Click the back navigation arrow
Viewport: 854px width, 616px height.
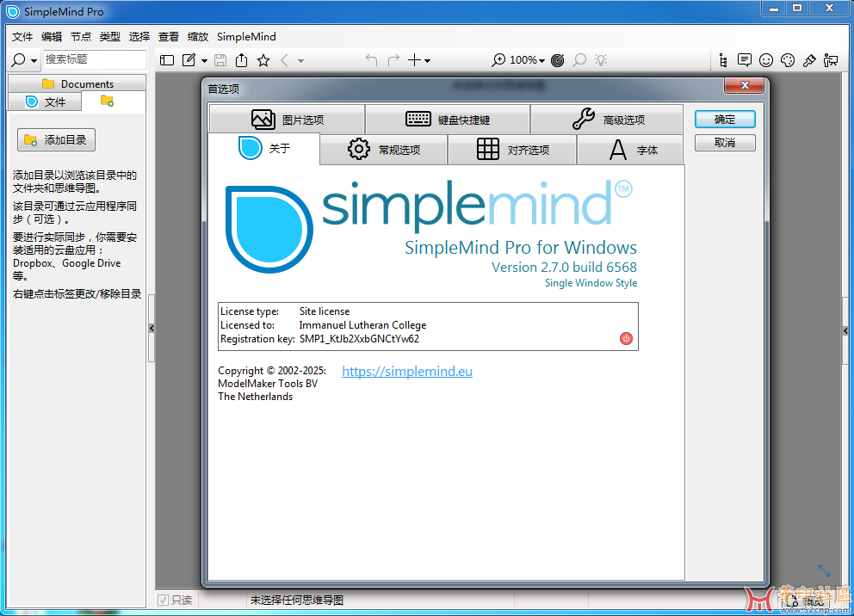coord(284,60)
